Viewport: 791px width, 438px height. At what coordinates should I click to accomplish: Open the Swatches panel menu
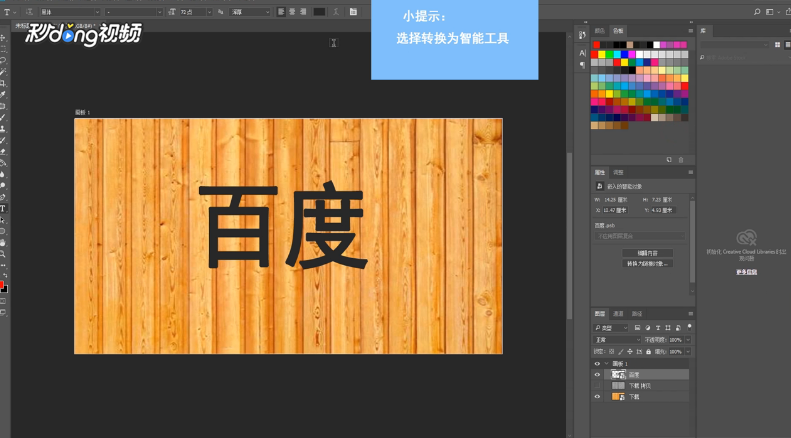(x=691, y=31)
